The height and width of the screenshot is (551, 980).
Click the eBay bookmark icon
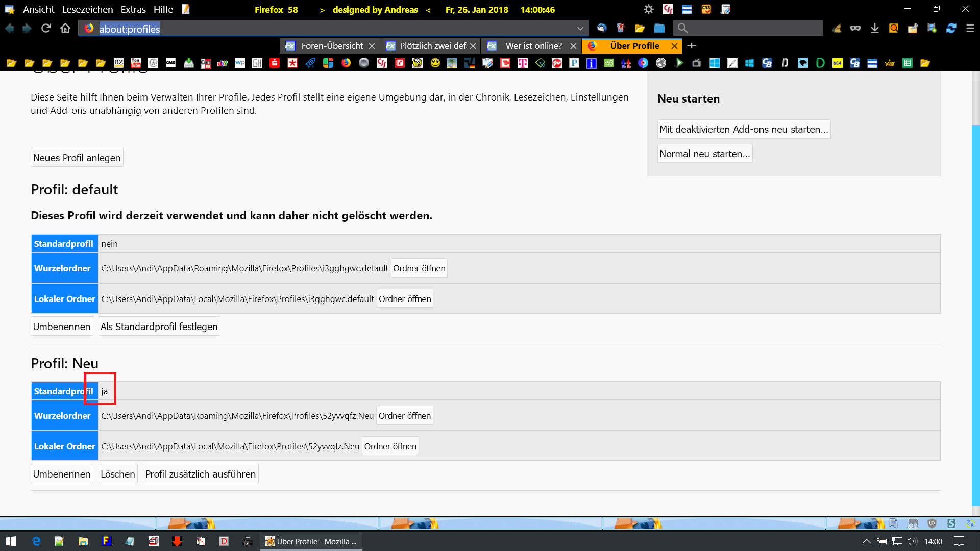[x=223, y=63]
